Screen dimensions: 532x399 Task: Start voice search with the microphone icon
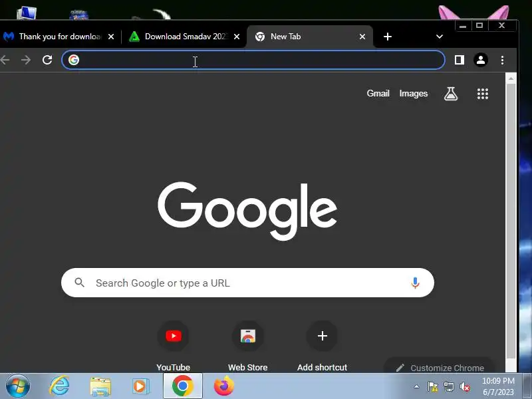tap(415, 283)
